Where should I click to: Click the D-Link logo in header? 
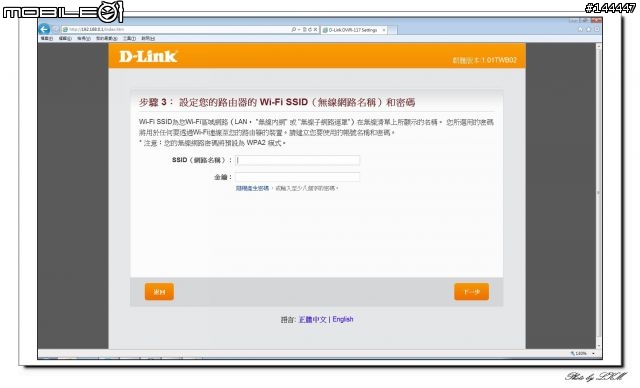point(148,56)
